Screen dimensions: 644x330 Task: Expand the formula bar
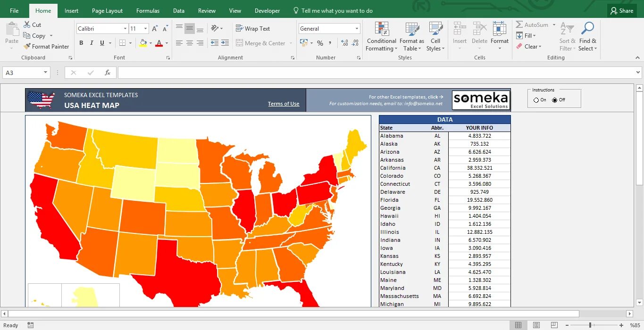[638, 73]
